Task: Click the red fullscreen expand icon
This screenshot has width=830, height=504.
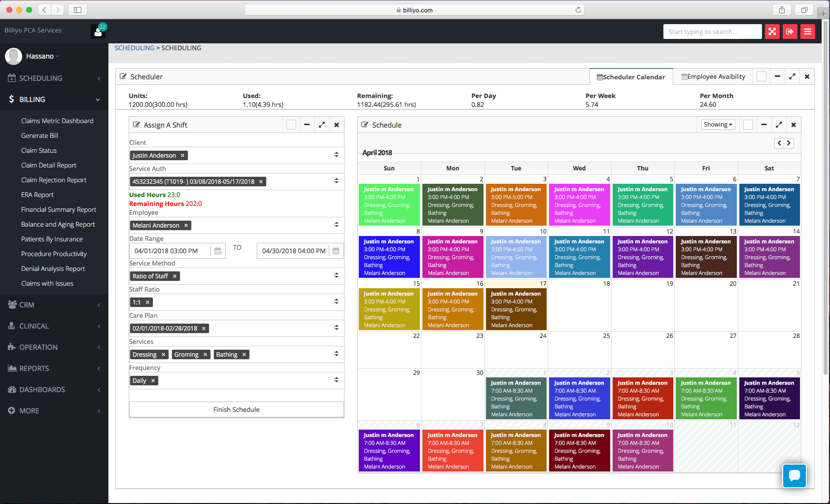Action: (x=772, y=32)
